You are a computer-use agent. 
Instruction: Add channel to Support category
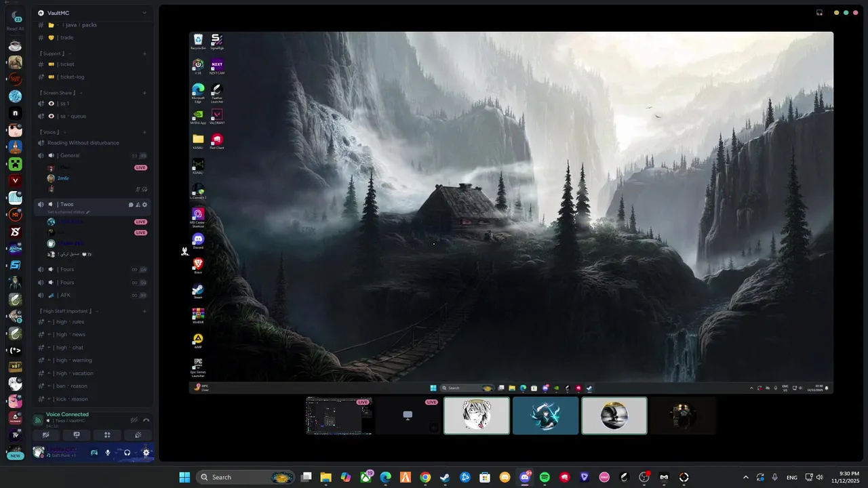[144, 54]
